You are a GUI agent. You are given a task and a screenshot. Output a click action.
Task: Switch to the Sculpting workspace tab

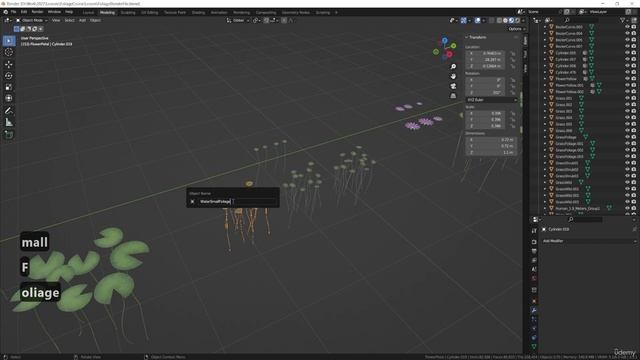tap(128, 13)
